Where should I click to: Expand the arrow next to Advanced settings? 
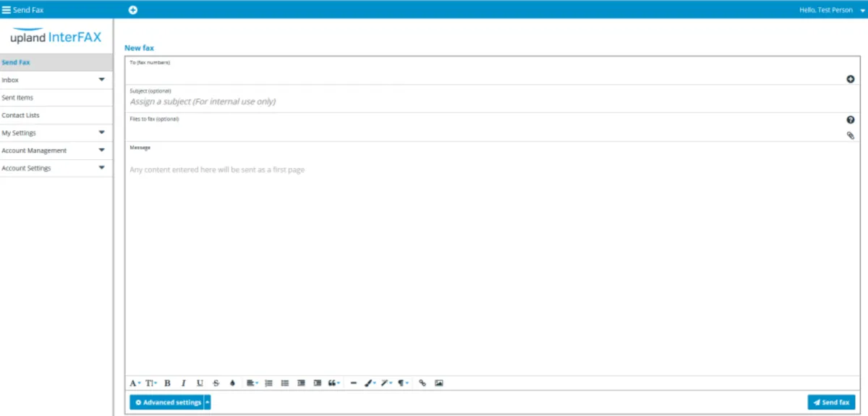[x=208, y=402]
